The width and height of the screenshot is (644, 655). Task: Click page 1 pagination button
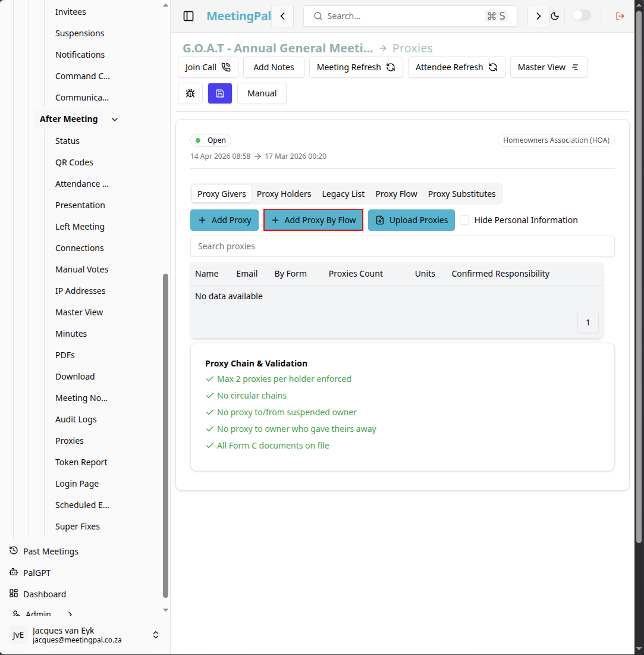[x=588, y=322]
